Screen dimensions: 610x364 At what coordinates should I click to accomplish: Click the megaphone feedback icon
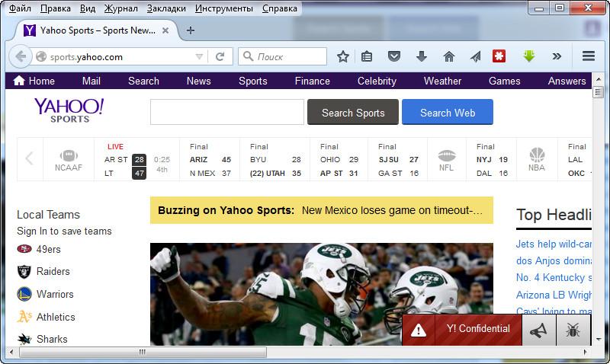pyautogui.click(x=539, y=330)
